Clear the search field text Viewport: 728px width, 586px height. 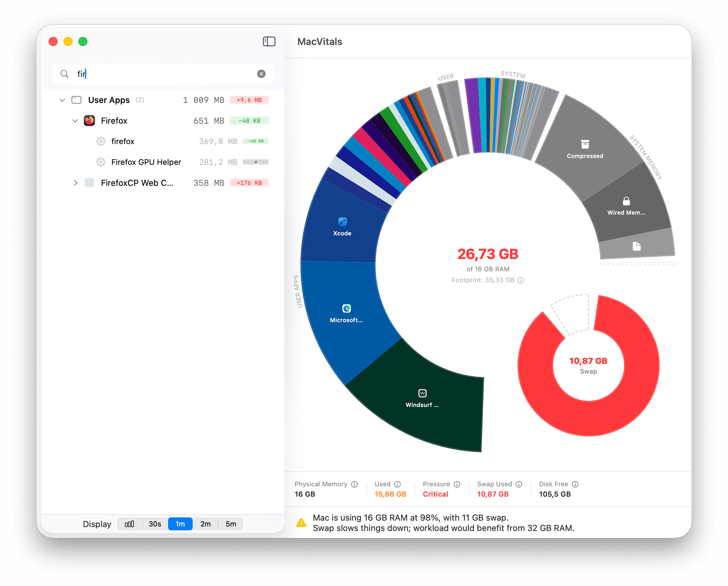point(261,74)
